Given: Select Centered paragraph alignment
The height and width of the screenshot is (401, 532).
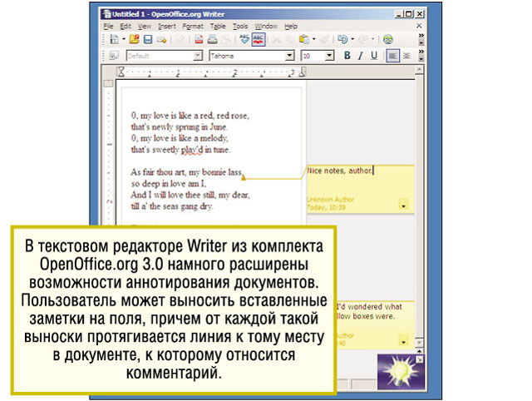Looking at the screenshot, I should tap(406, 56).
